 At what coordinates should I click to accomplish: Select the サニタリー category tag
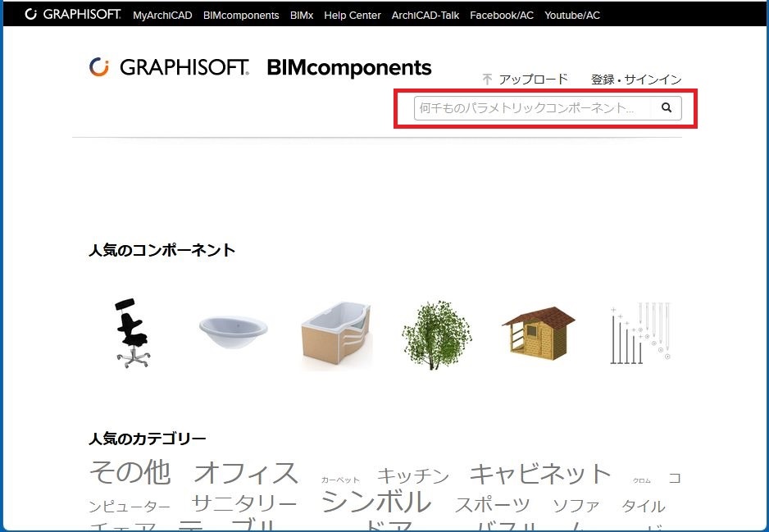(244, 503)
